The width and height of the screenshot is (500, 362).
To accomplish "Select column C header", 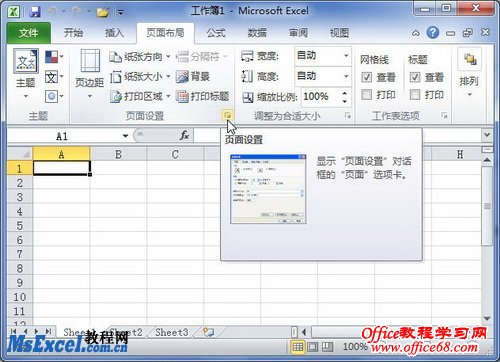I will [175, 154].
